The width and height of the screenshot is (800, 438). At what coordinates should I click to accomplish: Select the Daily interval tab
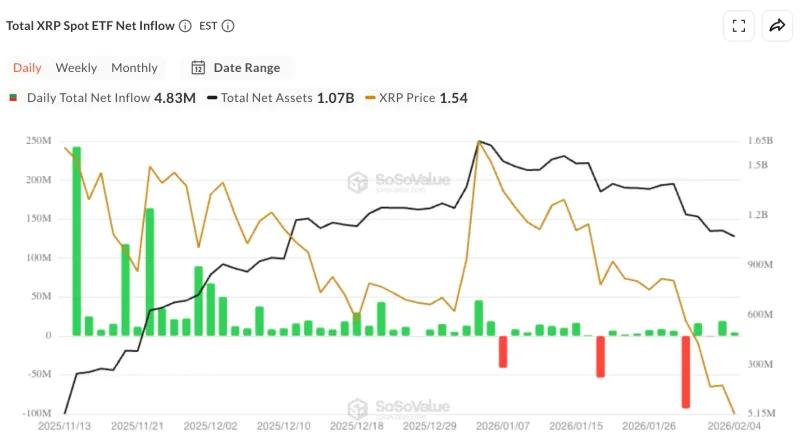click(27, 68)
